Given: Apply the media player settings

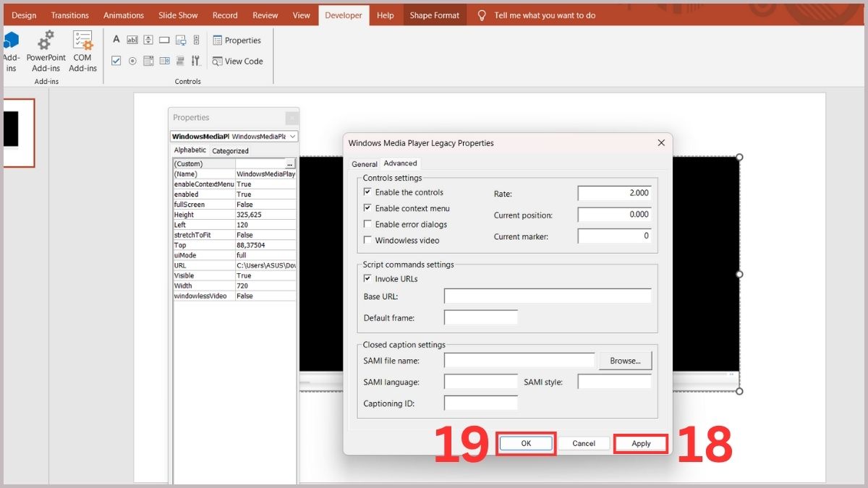Looking at the screenshot, I should click(639, 443).
